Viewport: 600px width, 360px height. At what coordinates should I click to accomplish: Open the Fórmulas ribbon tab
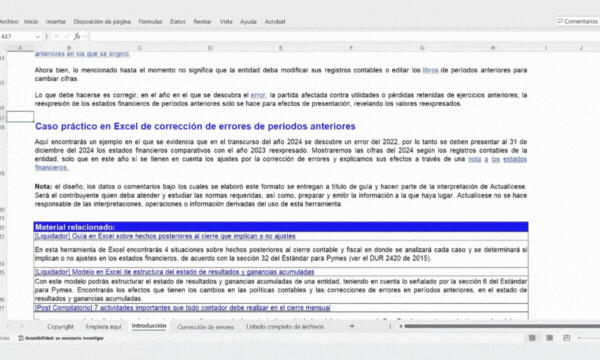click(x=150, y=22)
